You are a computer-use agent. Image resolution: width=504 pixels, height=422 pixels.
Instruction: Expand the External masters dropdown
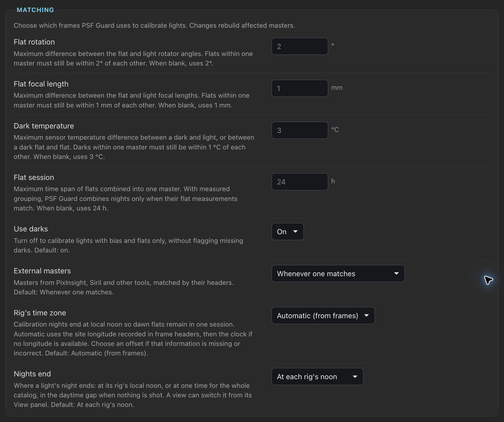point(338,274)
